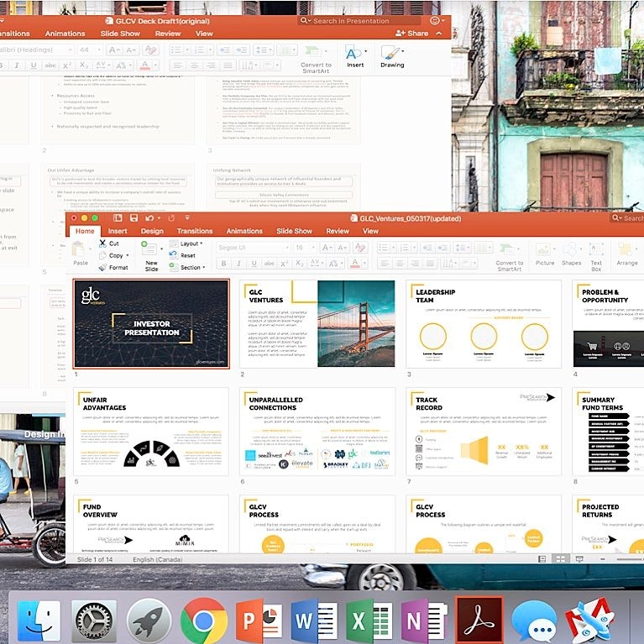
Task: Collapse ribbon chevron in GLCV Deck Draft1 window
Action: click(439, 34)
